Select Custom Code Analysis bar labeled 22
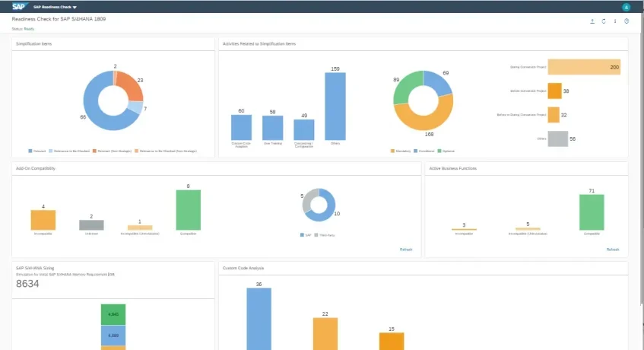 [325, 334]
